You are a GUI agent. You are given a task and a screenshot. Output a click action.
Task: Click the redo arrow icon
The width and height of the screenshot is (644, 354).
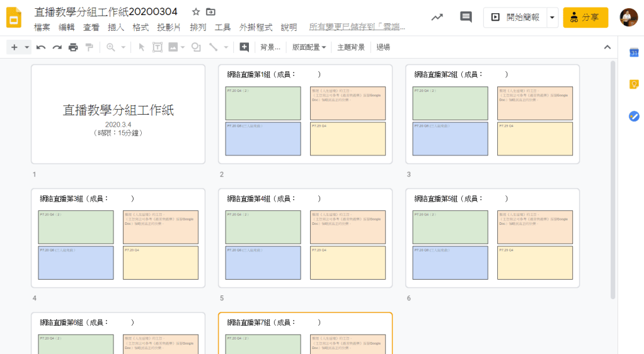pyautogui.click(x=57, y=47)
